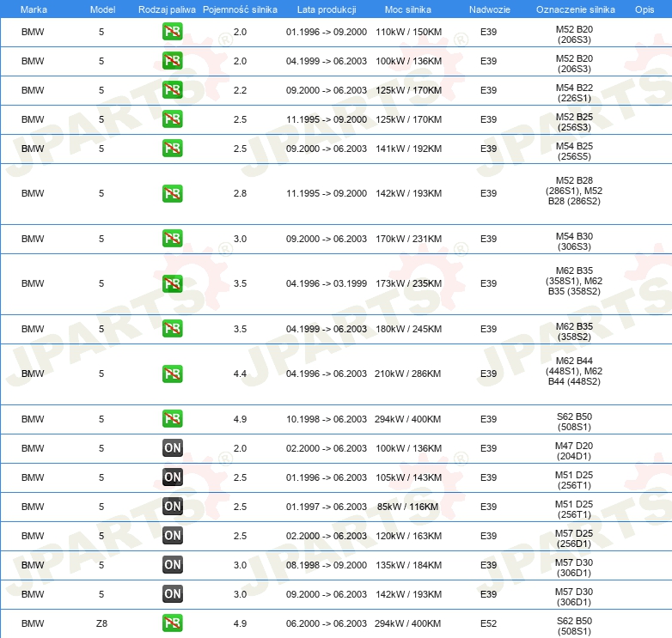This screenshot has height=638, width=672.
Task: Click the date range 04.1996 -> 06.2003
Action: (327, 374)
